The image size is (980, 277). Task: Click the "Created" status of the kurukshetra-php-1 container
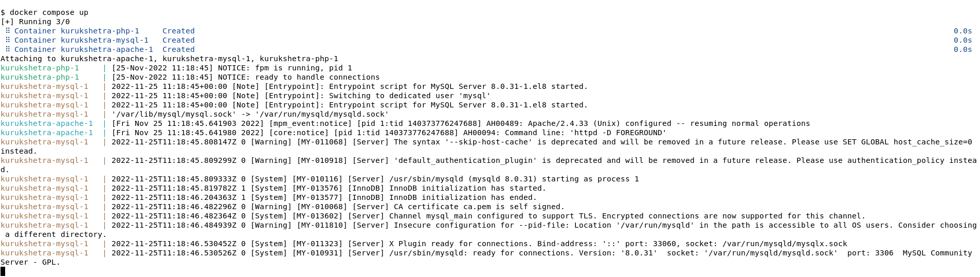point(178,31)
